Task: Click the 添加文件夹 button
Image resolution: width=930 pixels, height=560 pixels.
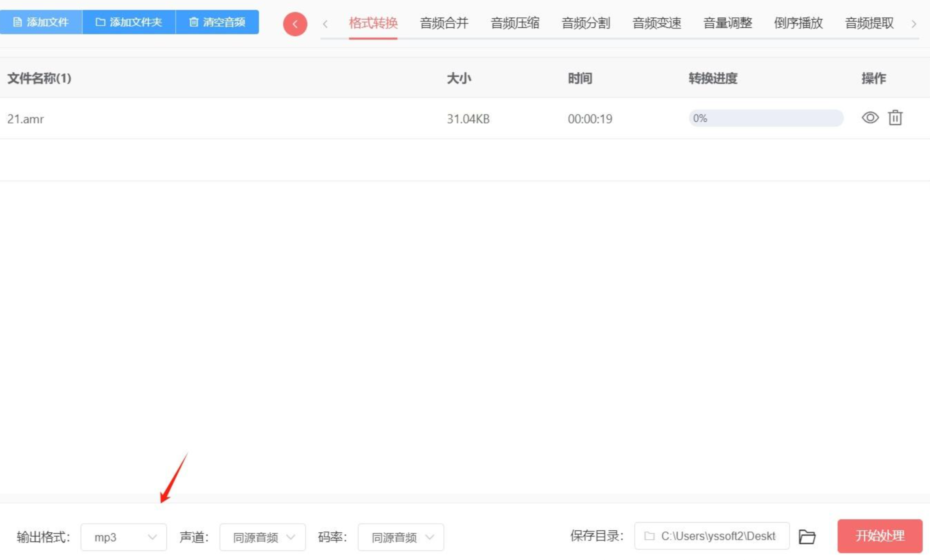Action: pyautogui.click(x=129, y=22)
